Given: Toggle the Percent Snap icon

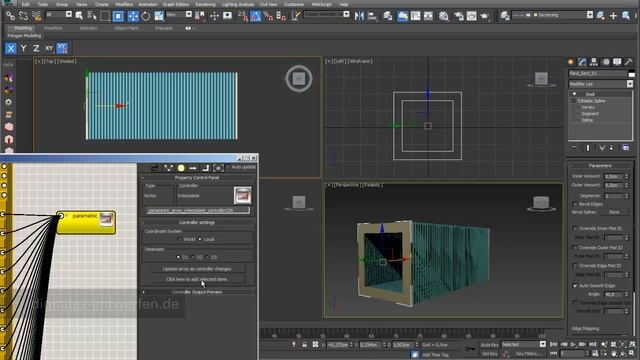Looking at the screenshot, I should [x=268, y=16].
